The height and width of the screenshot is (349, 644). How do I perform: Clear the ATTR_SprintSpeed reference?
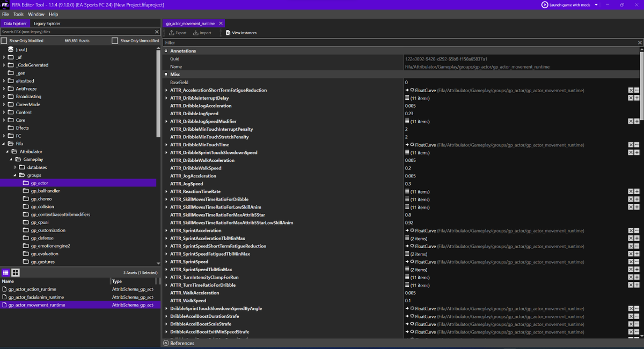tap(631, 262)
